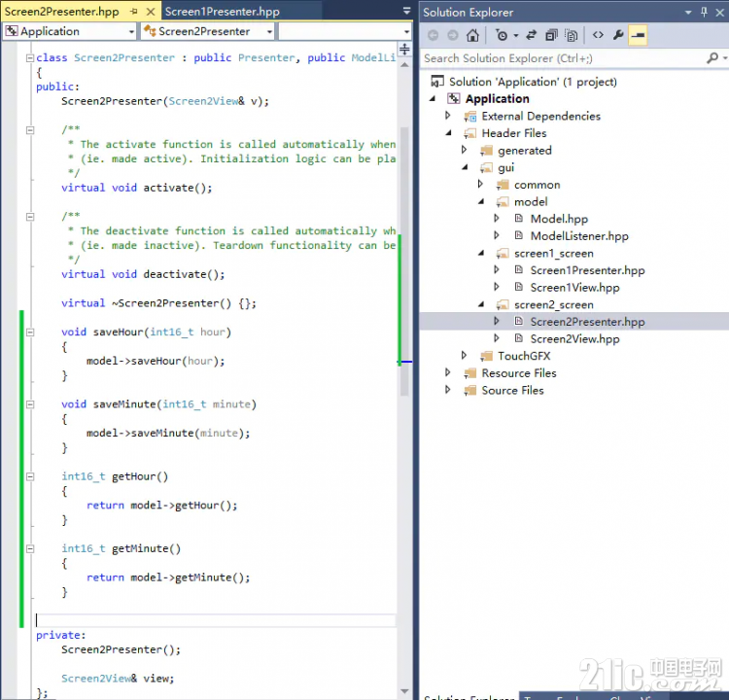Expand the common folder arrow

(480, 184)
